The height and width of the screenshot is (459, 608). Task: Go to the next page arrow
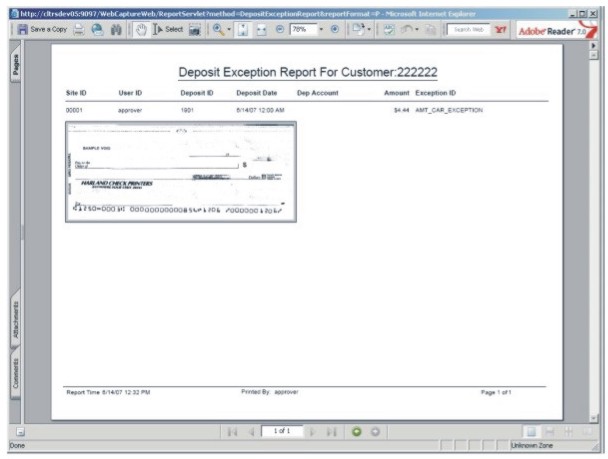[x=313, y=431]
